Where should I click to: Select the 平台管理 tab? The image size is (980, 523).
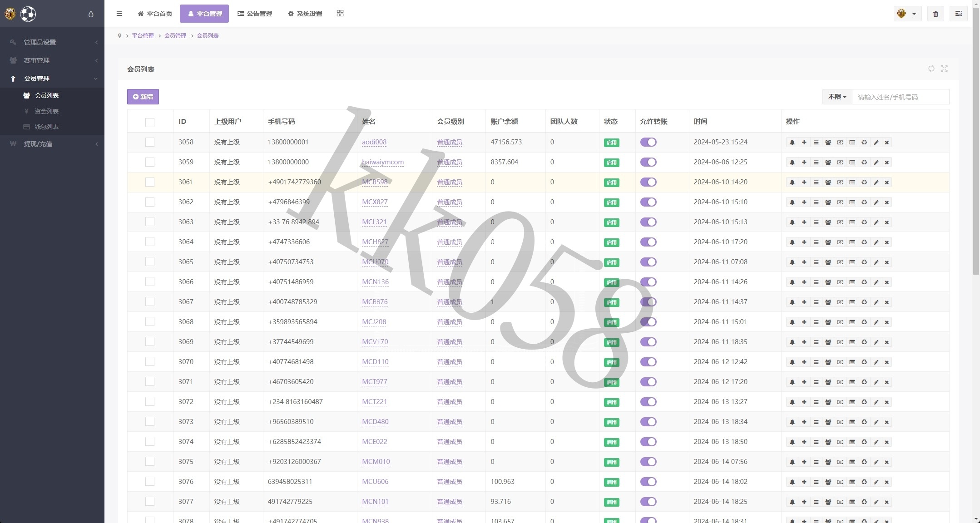[x=204, y=14]
